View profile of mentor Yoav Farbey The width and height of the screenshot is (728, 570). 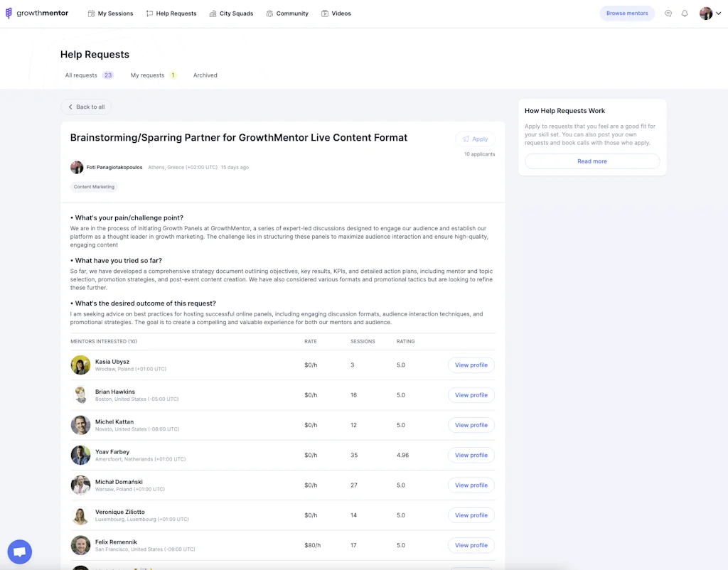[x=471, y=455]
